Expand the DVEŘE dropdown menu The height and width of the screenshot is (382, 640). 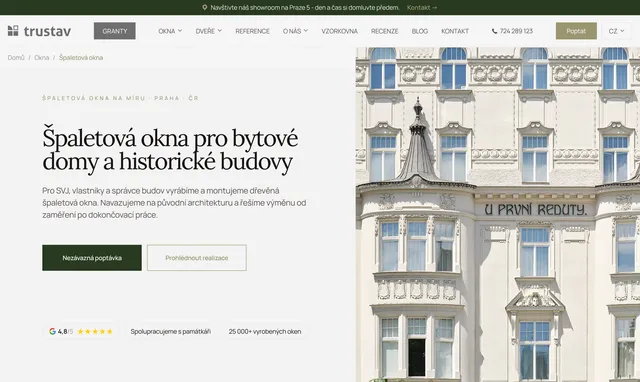209,31
